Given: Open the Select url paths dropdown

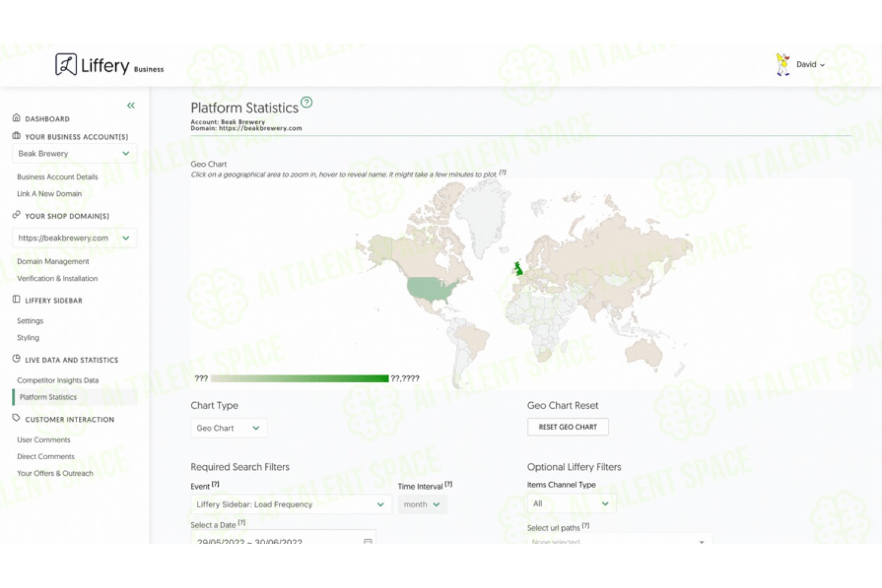Looking at the screenshot, I should pyautogui.click(x=620, y=540).
